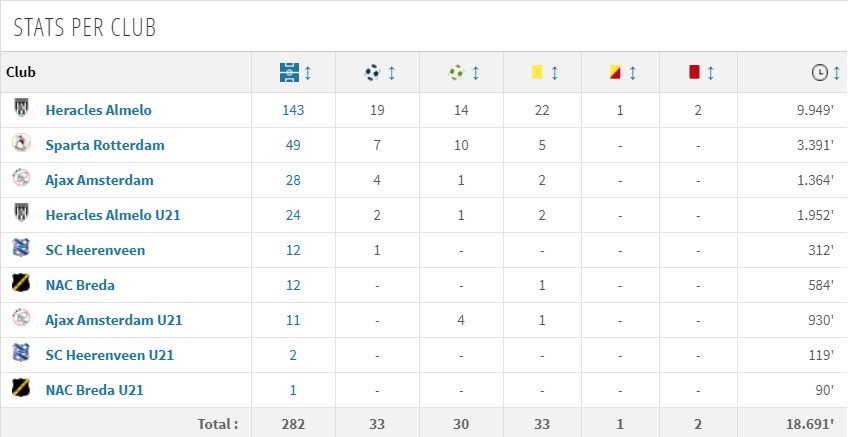
Task: Open the SC Heerenveen U21 link
Action: (x=110, y=355)
